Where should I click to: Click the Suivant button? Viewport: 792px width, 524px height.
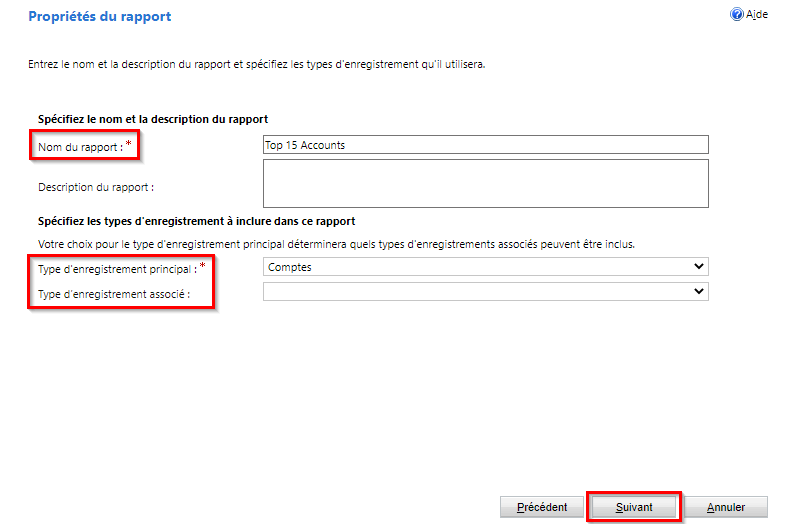634,507
